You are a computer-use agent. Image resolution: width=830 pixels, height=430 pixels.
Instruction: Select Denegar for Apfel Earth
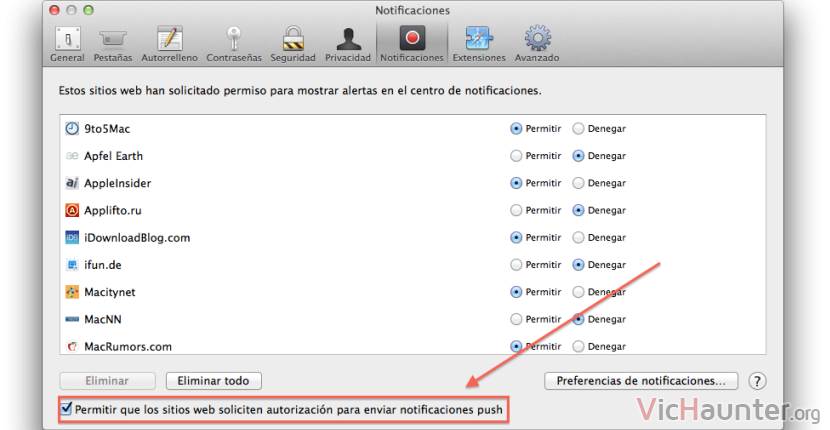(578, 156)
